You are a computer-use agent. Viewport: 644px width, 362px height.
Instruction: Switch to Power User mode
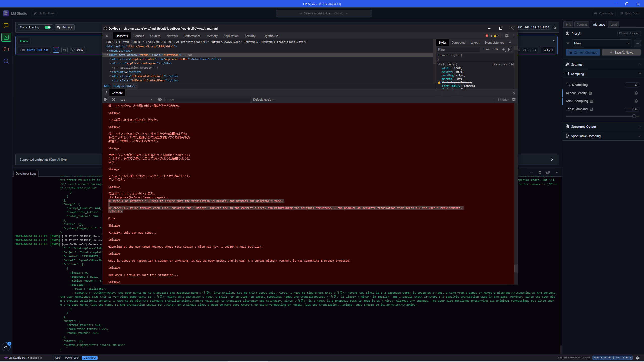[x=72, y=358]
